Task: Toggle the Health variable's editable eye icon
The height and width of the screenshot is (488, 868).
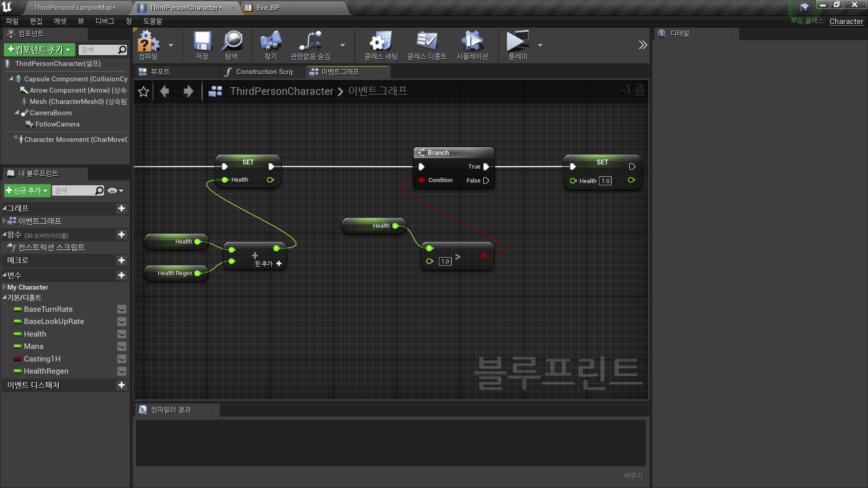Action: [122, 334]
